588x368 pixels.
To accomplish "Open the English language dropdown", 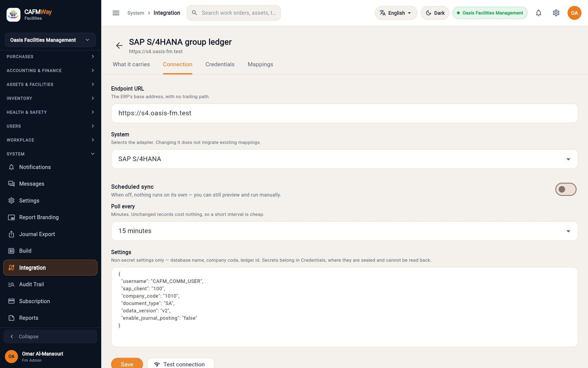I will pos(396,13).
